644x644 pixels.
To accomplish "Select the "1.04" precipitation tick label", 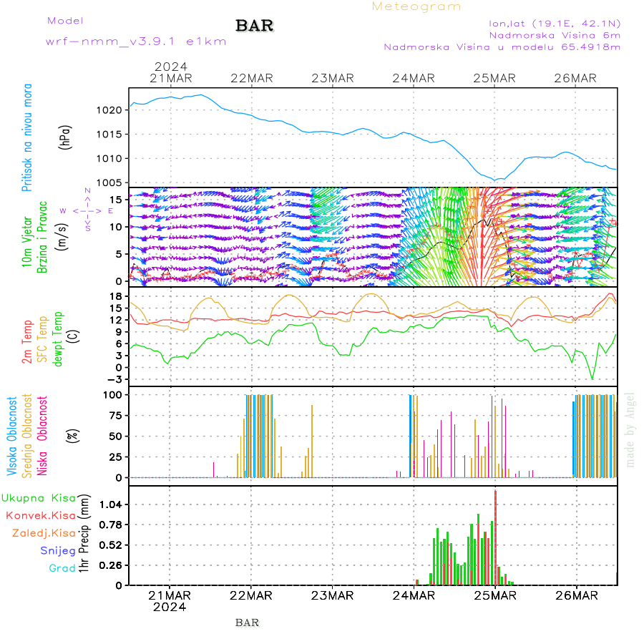I will pyautogui.click(x=111, y=504).
